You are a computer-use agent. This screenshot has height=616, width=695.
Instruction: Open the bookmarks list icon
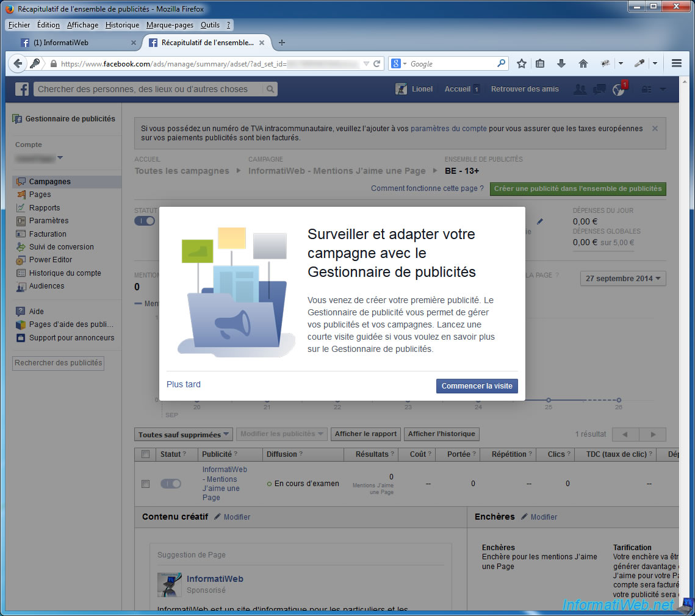[540, 63]
